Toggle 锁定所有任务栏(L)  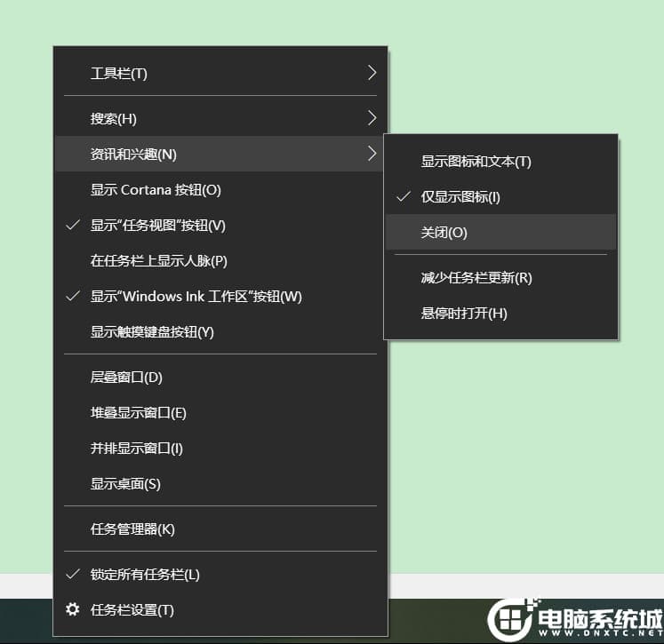tap(220, 574)
